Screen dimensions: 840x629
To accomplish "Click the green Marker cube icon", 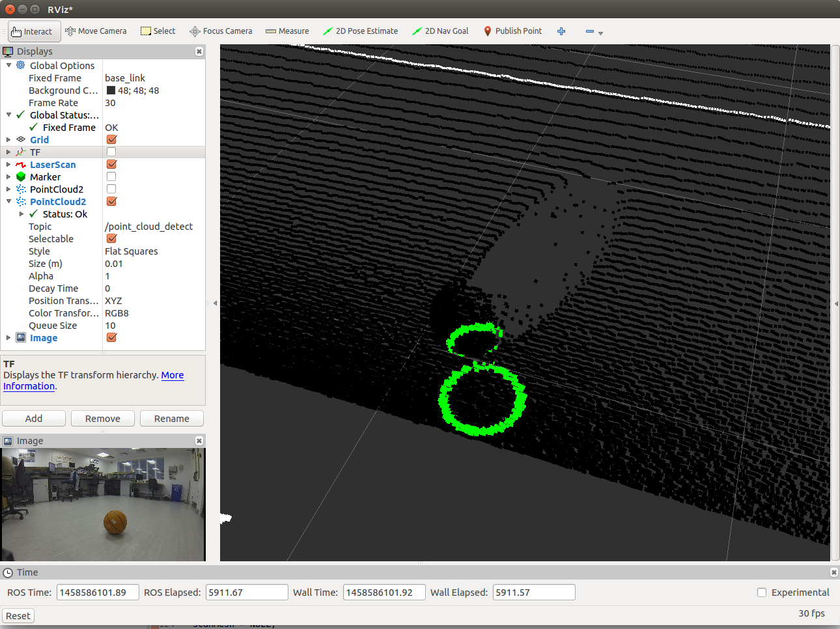I will pyautogui.click(x=21, y=177).
